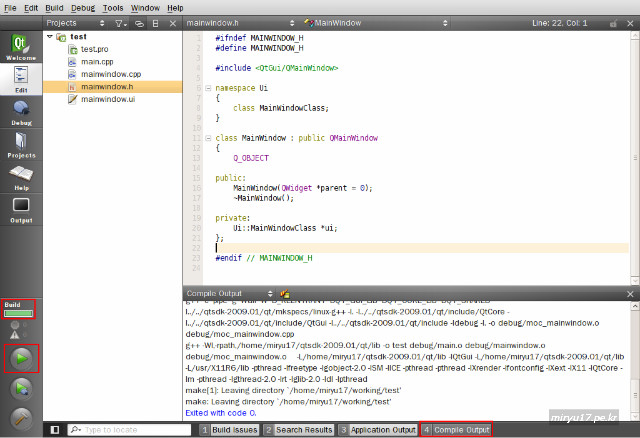Screen dimensions: 640x438
Task: Click the editor vertical scrollbar
Action: (x=635, y=158)
